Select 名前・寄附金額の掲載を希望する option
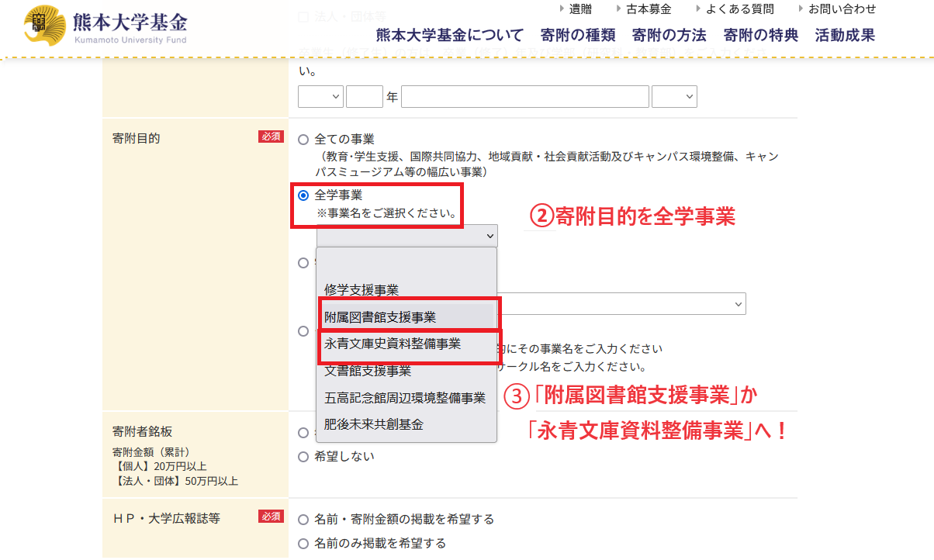 [x=303, y=519]
